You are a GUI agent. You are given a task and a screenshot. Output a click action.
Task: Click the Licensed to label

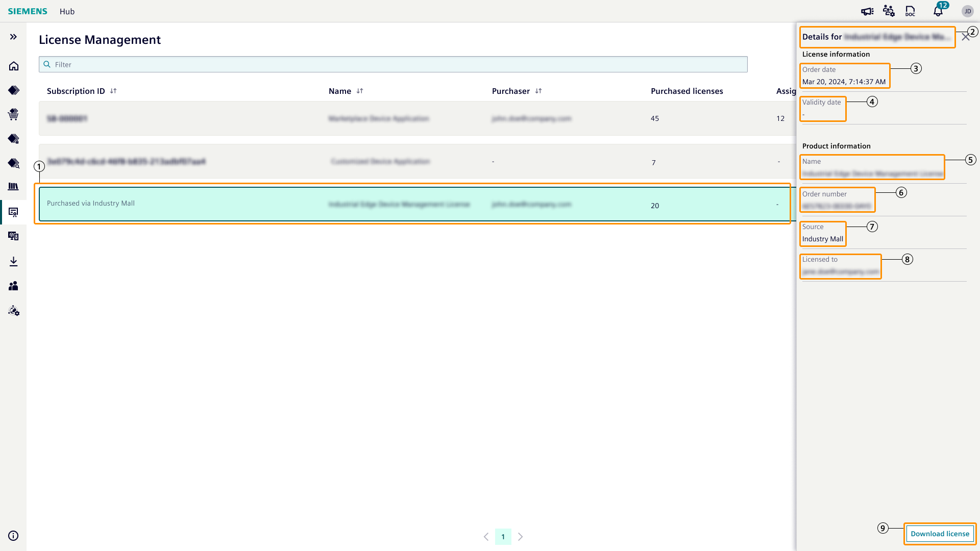point(820,259)
